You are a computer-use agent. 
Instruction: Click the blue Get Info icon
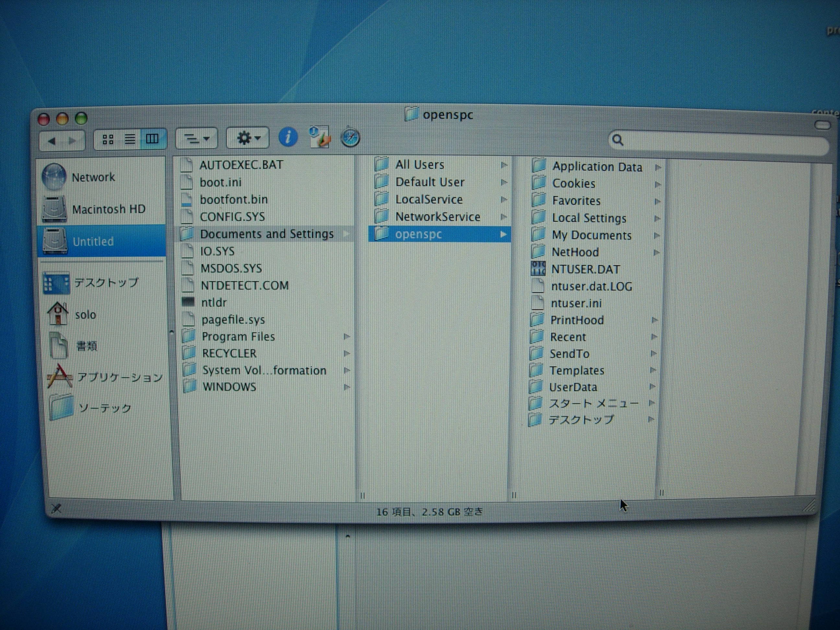coord(288,137)
